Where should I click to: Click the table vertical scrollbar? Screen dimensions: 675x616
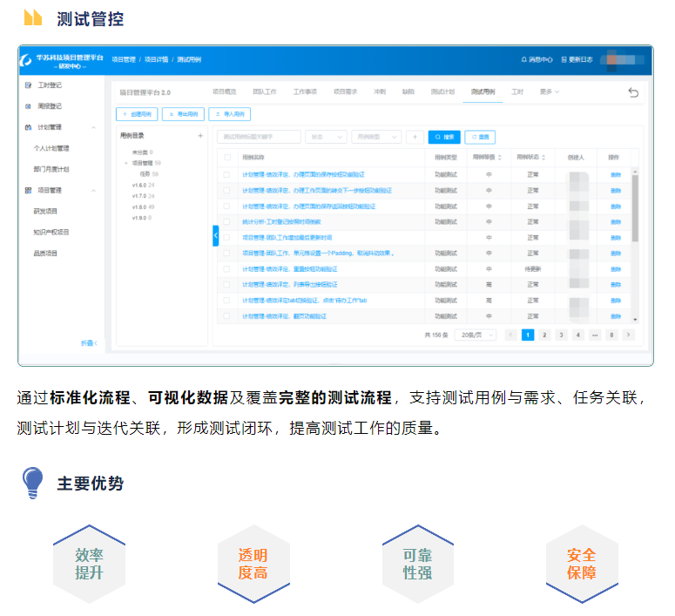635,209
